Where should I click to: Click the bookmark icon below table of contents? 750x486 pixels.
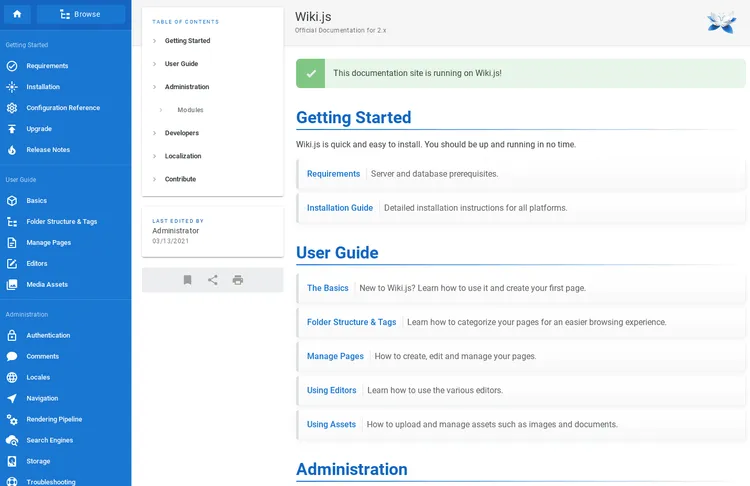tap(188, 280)
